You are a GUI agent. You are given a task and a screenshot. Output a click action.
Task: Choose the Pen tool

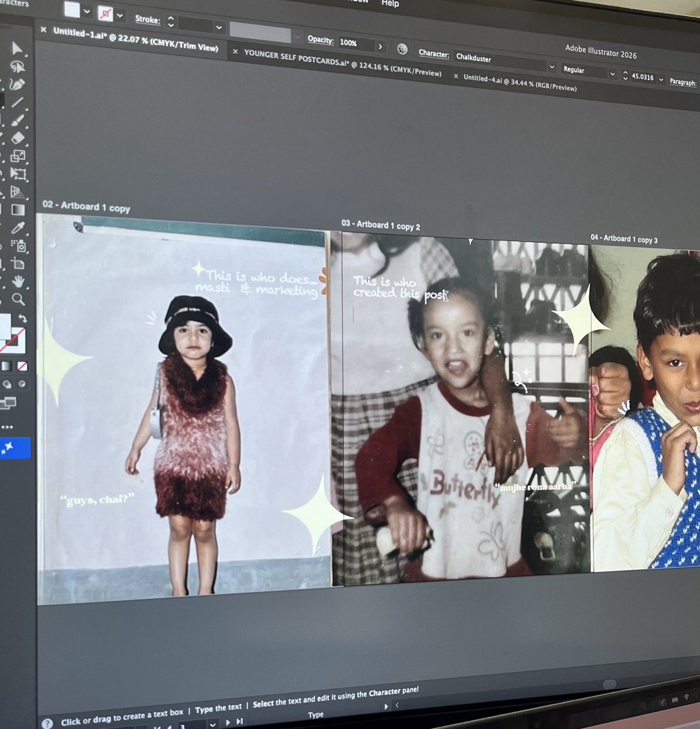(x=17, y=84)
